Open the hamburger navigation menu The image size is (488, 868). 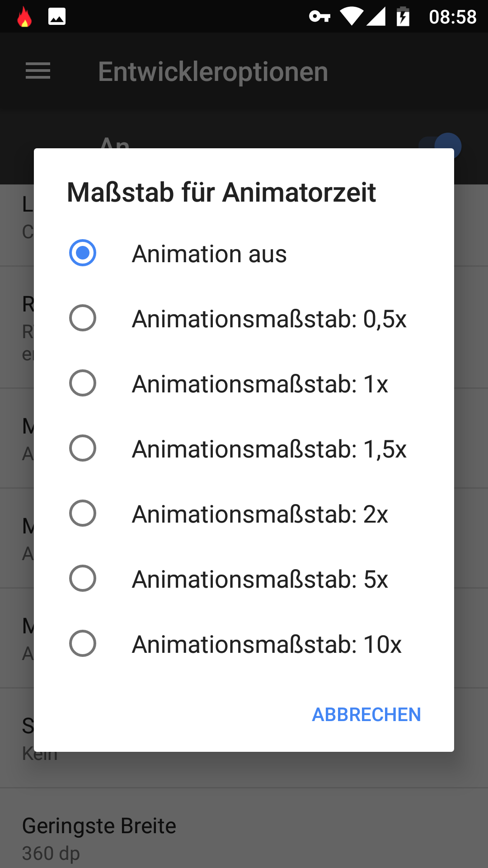click(38, 71)
